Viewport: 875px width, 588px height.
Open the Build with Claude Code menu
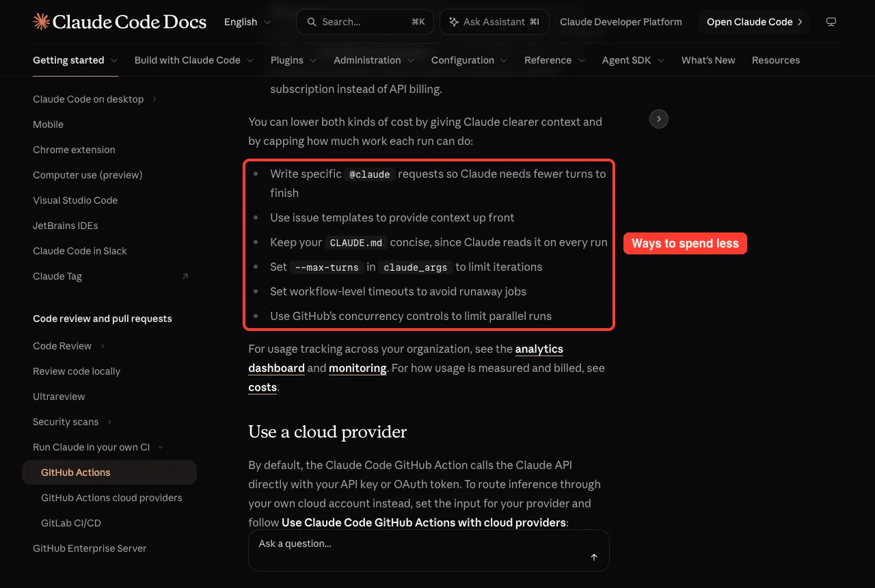coord(194,60)
